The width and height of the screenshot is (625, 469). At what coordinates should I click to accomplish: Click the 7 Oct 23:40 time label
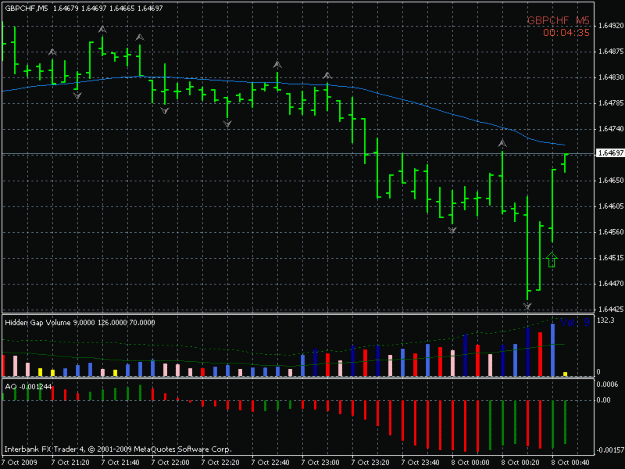(420, 463)
